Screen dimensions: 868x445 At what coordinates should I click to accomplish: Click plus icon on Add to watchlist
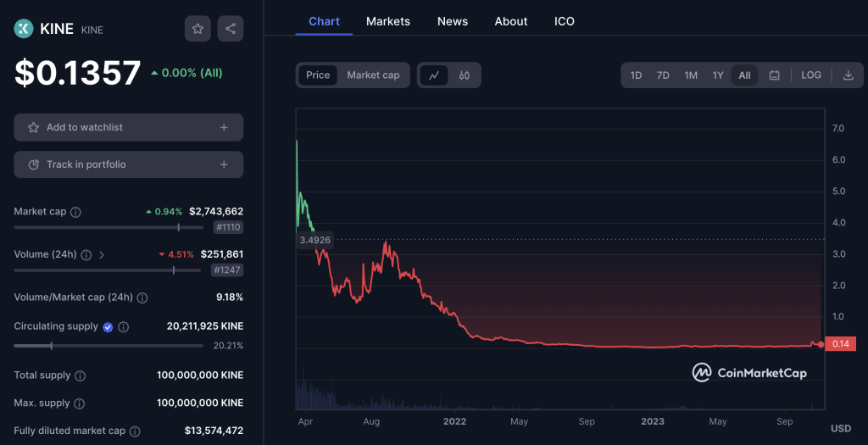[x=224, y=127]
